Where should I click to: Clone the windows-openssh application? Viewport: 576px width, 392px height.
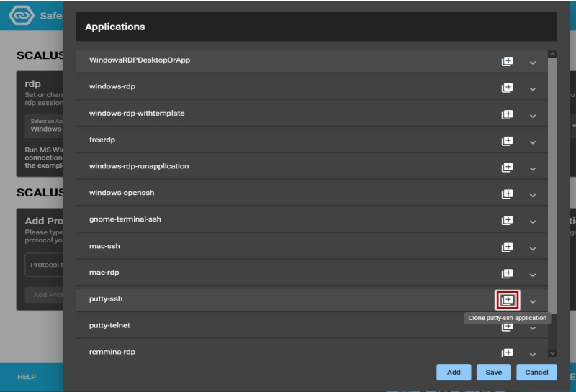(507, 193)
